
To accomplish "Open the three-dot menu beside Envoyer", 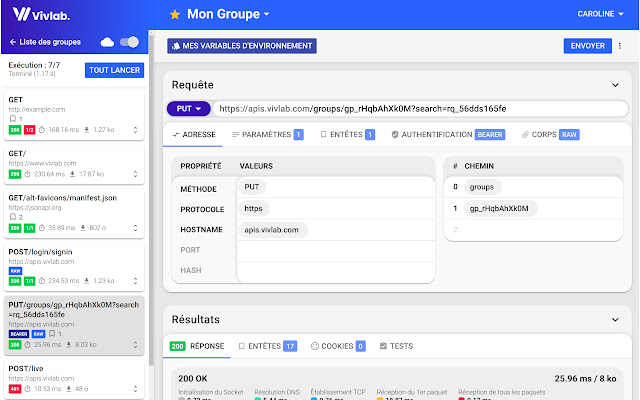I will click(619, 46).
